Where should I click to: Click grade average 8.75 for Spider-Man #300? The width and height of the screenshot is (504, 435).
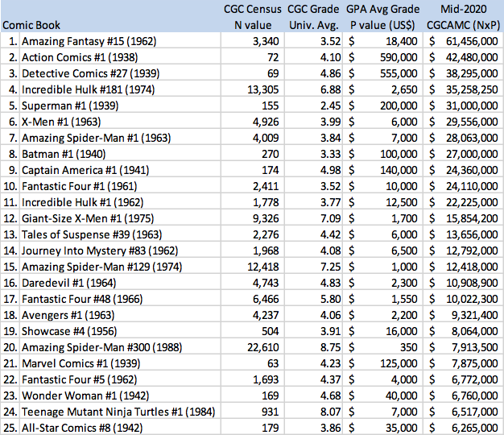(330, 347)
